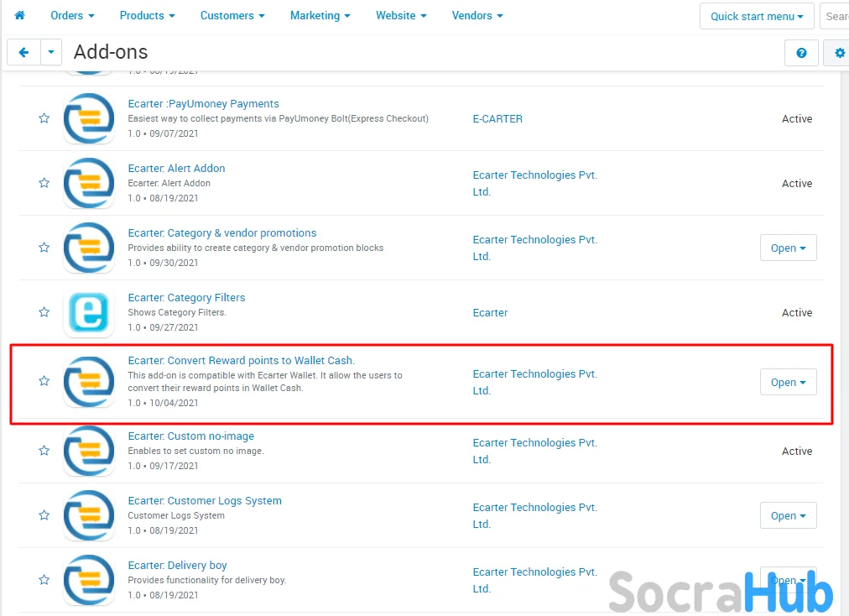This screenshot has width=849, height=616.
Task: Click Active status for Alert Addon
Action: coord(797,183)
